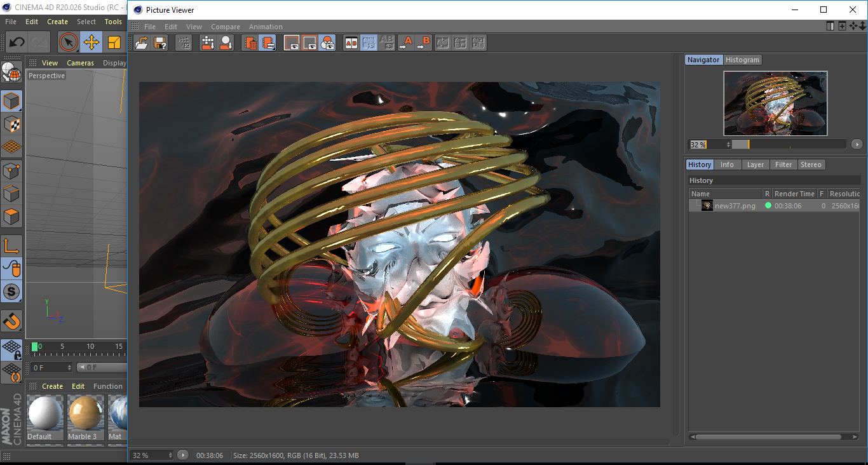The height and width of the screenshot is (465, 868).
Task: Toggle Enable Snap magnet icon
Action: [x=11, y=321]
